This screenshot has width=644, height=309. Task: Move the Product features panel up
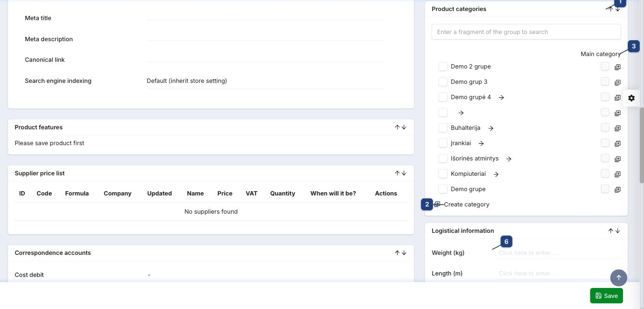coord(397,127)
